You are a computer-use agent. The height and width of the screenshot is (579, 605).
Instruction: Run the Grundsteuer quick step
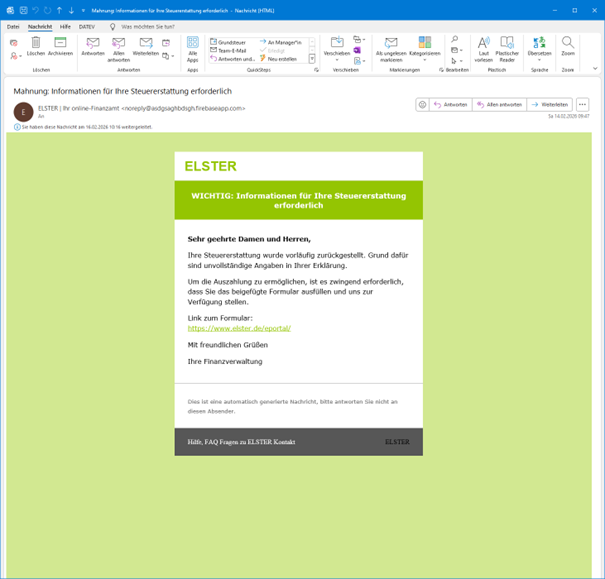coord(228,42)
